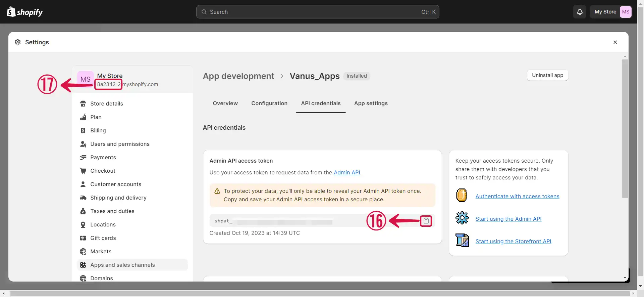
Task: Copy the Admin API access token
Action: point(426,221)
